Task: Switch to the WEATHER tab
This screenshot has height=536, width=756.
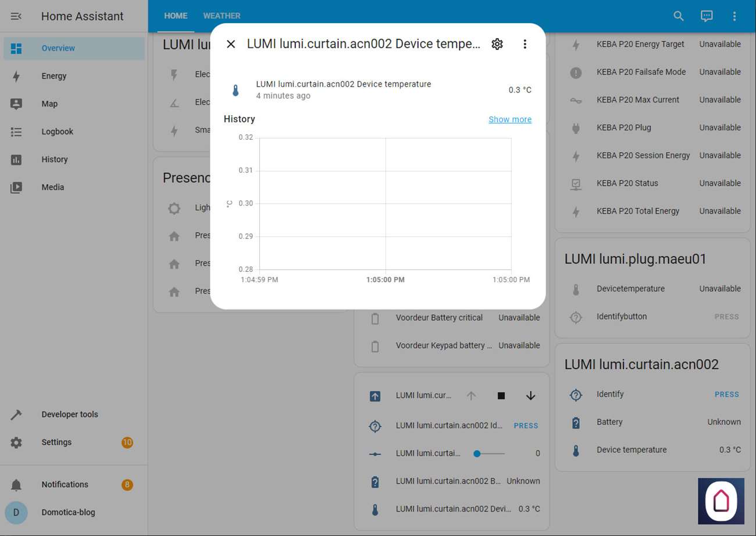Action: pyautogui.click(x=222, y=16)
